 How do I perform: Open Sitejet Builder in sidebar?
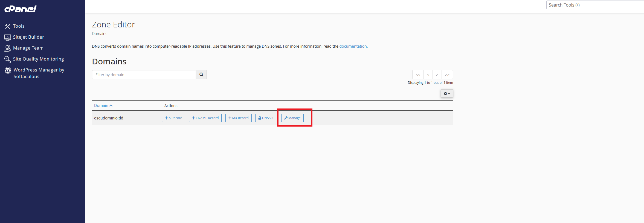click(x=28, y=37)
